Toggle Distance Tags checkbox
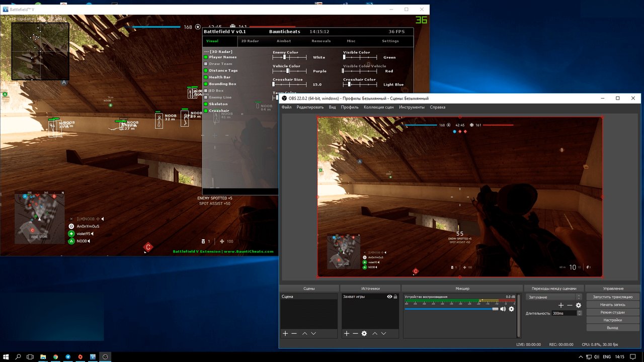Image resolution: width=644 pixels, height=362 pixels. 206,70
